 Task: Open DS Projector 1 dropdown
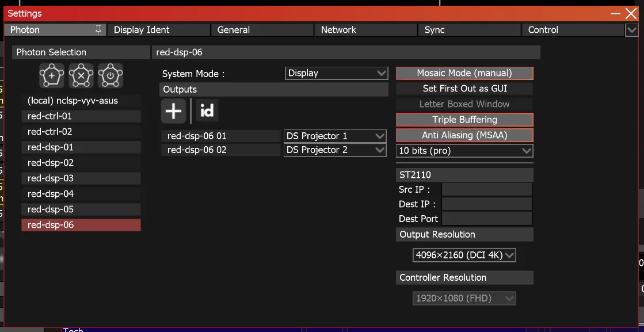pos(335,136)
